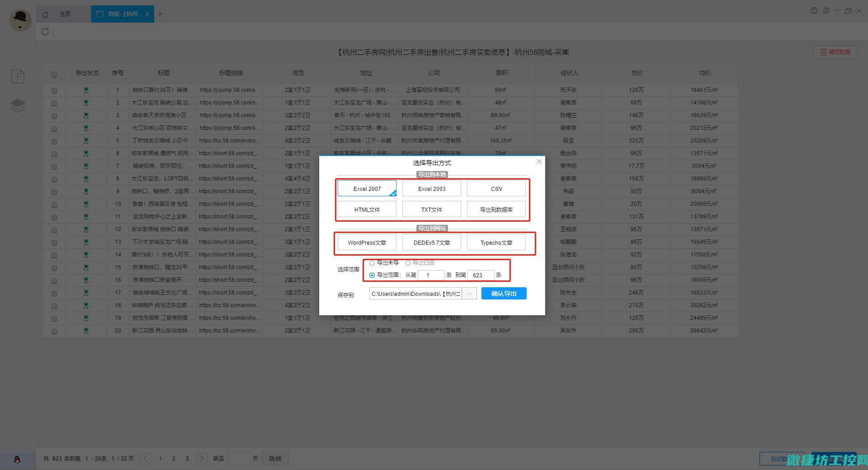Screen dimensions: 868x470
Task: Toggle the select-all checkbox in header
Action: 54,75
